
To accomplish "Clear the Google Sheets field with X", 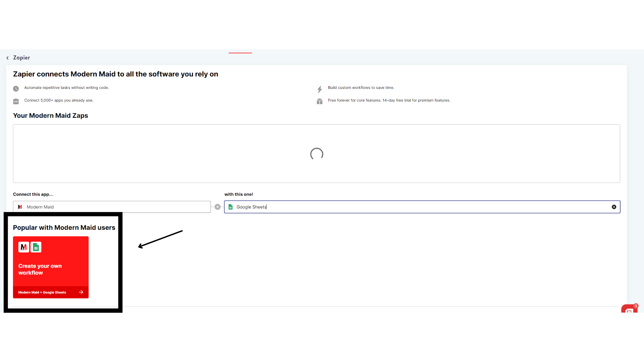I will pyautogui.click(x=614, y=207).
